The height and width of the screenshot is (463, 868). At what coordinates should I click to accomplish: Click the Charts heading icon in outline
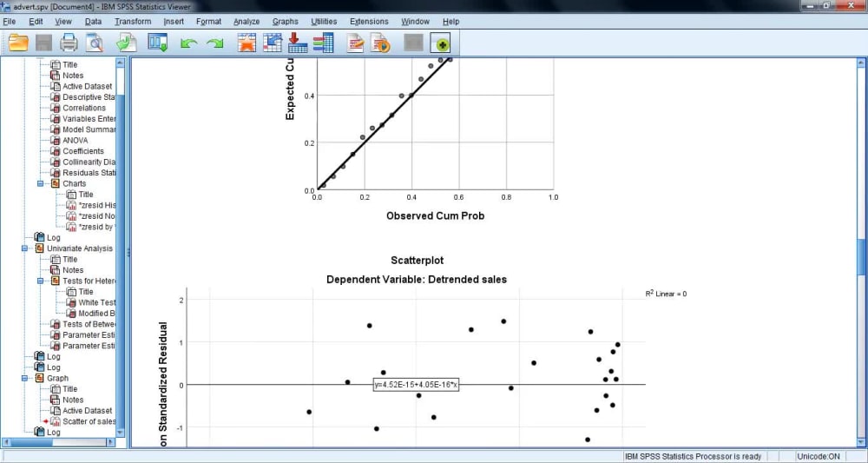pyautogui.click(x=56, y=183)
